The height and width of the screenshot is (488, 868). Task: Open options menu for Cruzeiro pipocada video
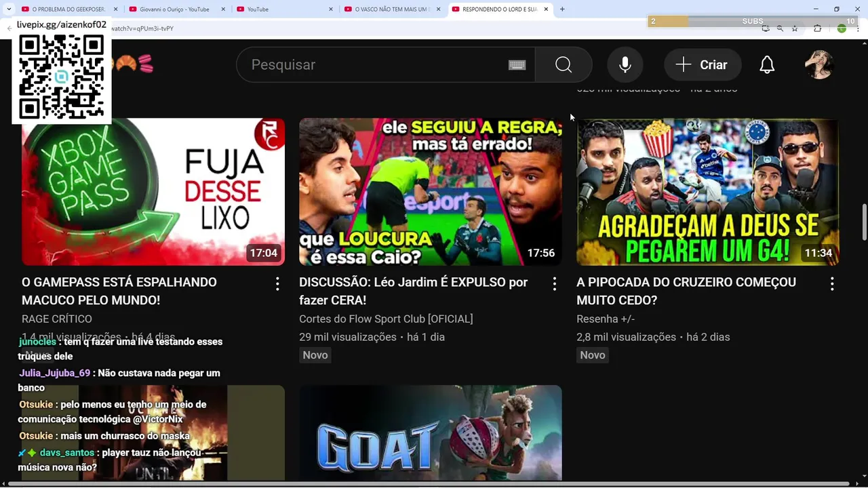[832, 284]
